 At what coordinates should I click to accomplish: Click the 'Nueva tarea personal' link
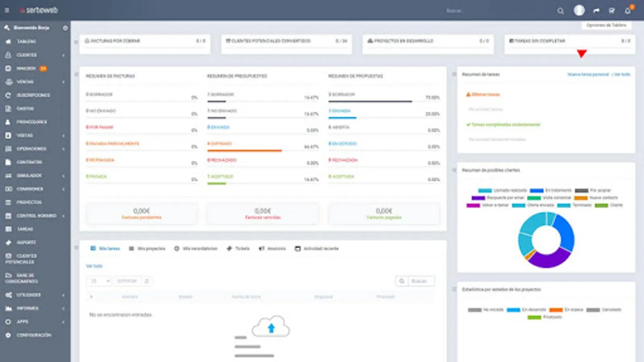(x=588, y=74)
